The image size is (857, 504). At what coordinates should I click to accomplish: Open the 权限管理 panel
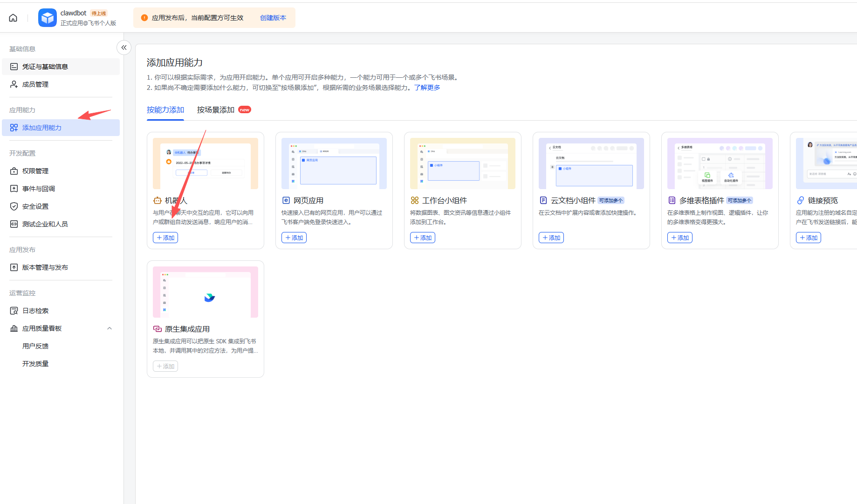(x=35, y=170)
